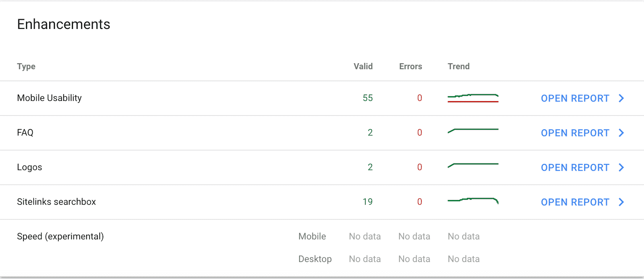Select the Speed (experimental) row label

(60, 236)
